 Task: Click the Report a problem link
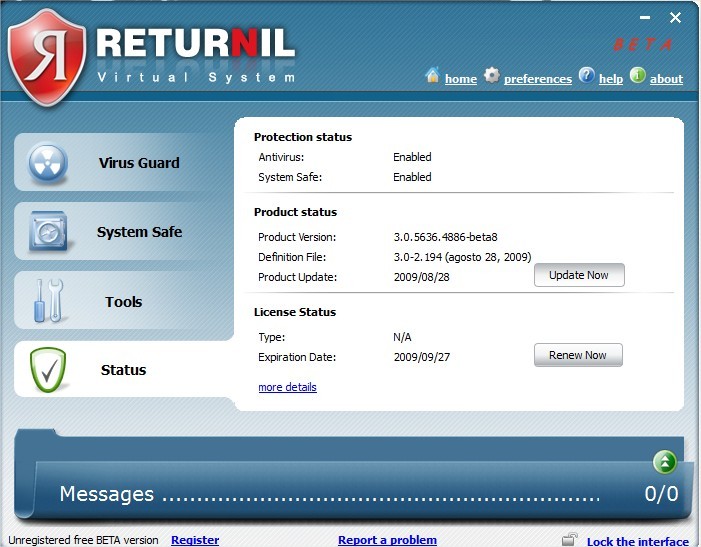pos(387,540)
